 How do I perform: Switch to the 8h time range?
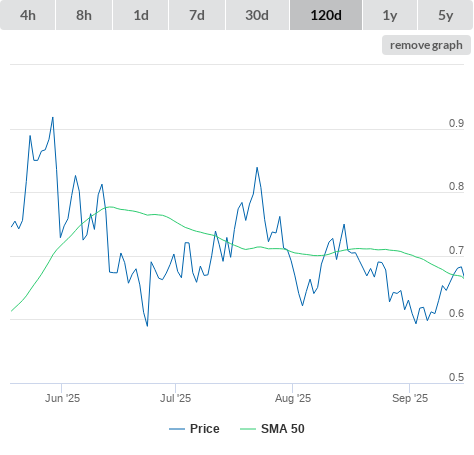click(84, 15)
